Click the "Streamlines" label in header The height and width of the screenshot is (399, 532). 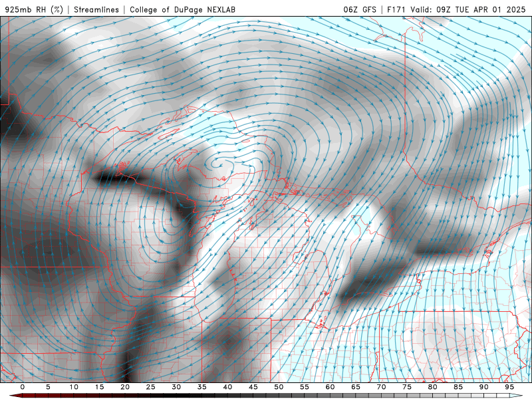point(96,9)
